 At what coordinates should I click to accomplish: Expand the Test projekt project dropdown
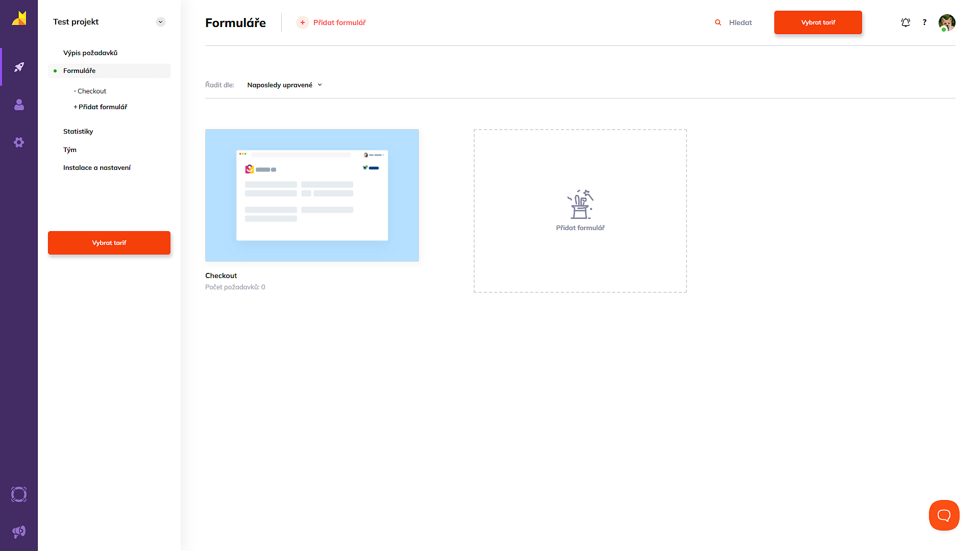(x=161, y=22)
